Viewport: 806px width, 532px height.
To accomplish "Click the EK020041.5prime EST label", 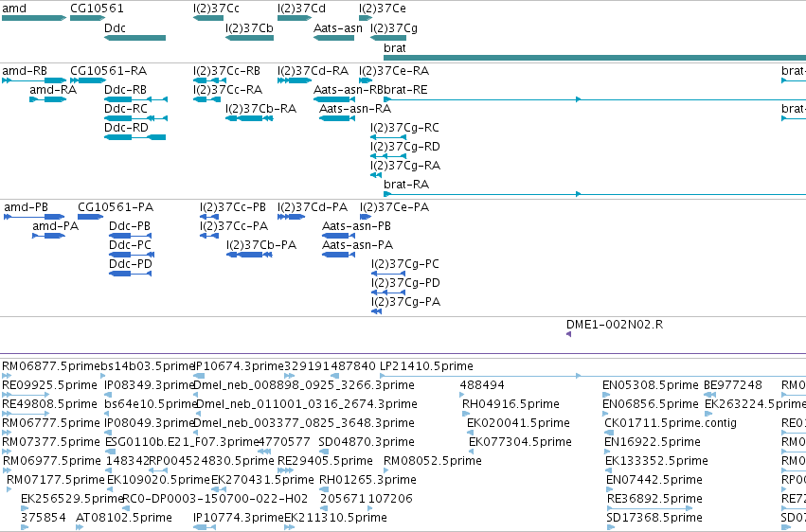I will click(518, 424).
